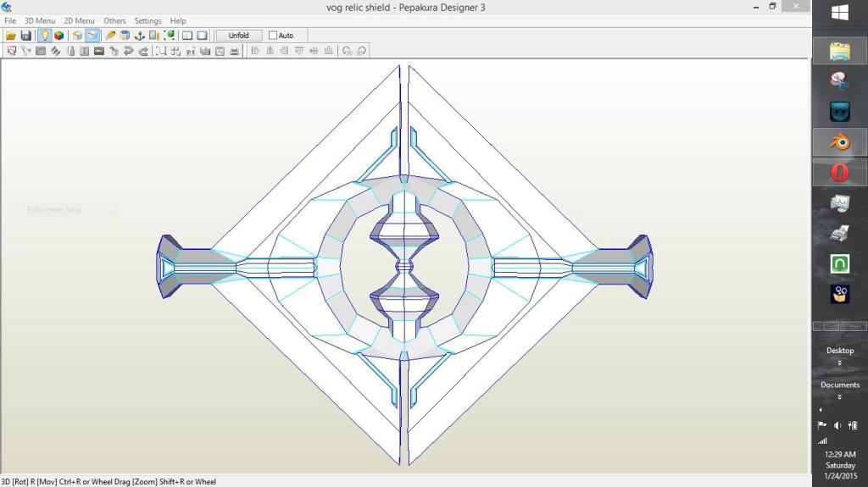Toggle the highlighted edge display icon
The height and width of the screenshot is (487, 868).
(x=92, y=36)
